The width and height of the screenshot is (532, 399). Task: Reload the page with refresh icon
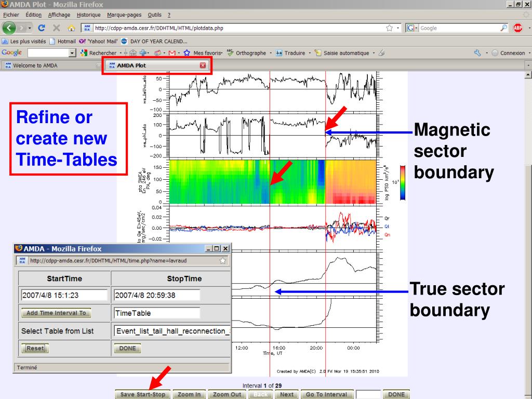pos(42,28)
